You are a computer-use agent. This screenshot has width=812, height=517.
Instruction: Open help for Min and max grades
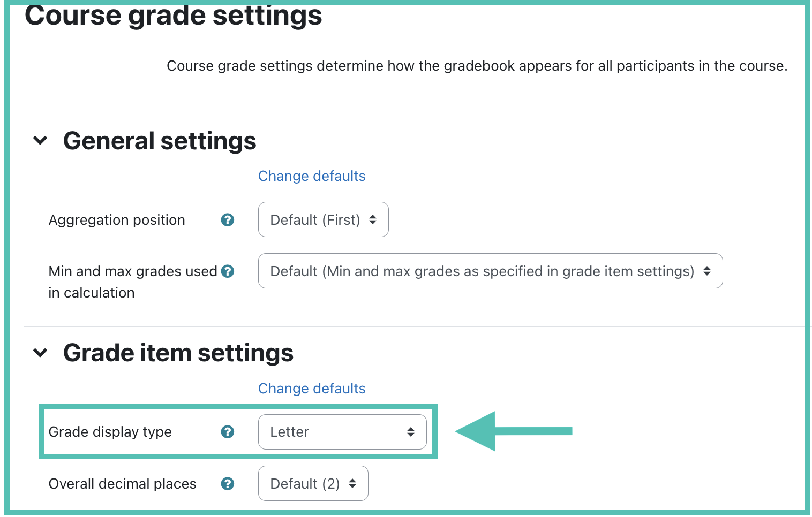click(x=228, y=271)
